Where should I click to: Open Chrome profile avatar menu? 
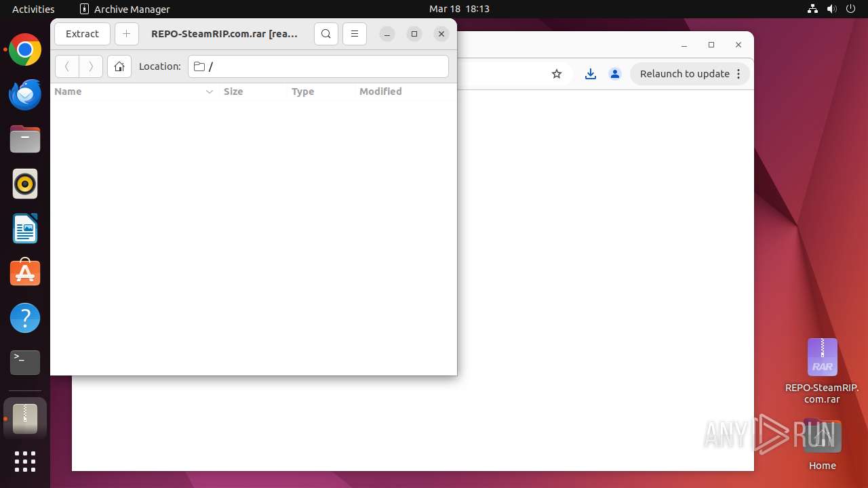pos(615,74)
